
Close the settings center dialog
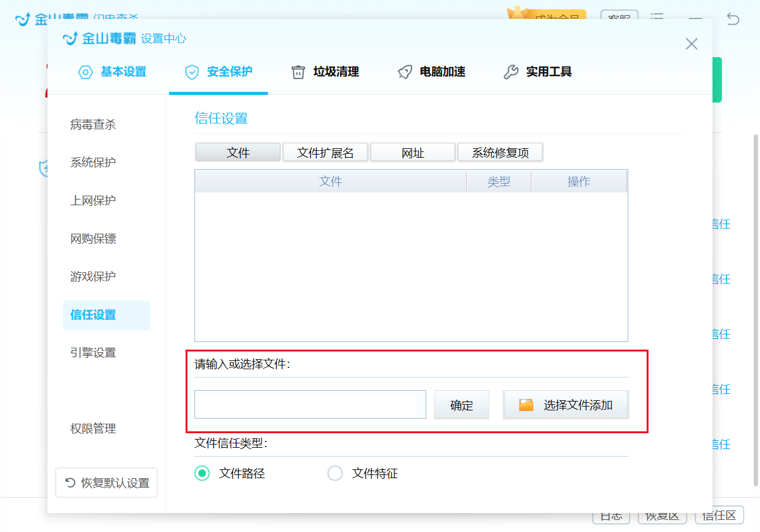coord(692,44)
